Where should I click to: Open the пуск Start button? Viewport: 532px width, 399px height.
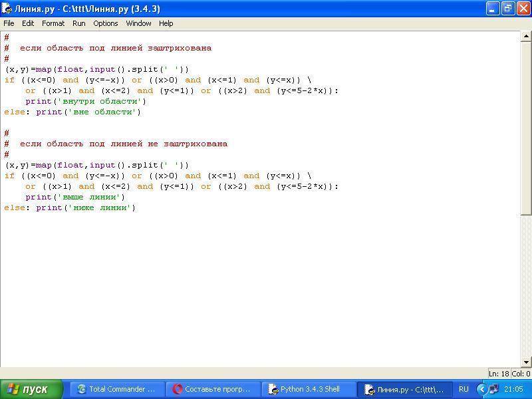[31, 389]
